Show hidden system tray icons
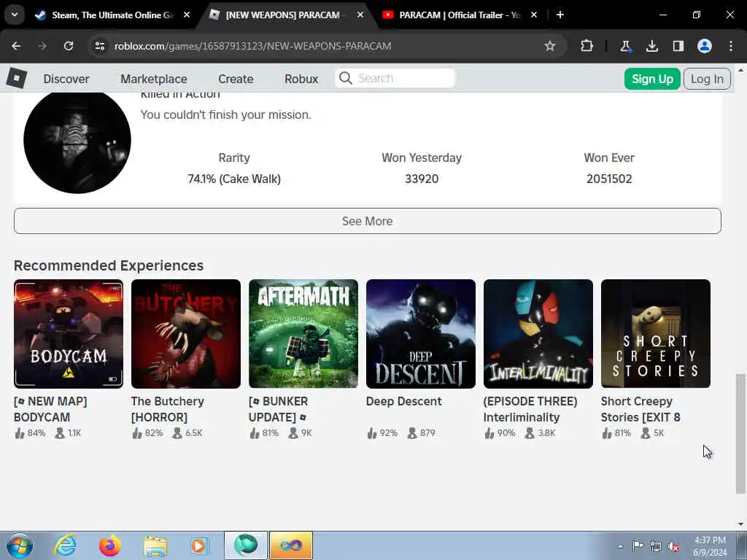 tap(620, 546)
